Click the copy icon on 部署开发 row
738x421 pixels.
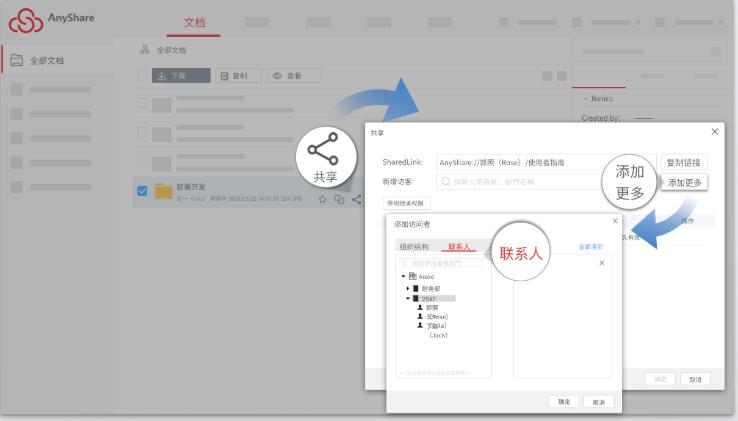340,200
